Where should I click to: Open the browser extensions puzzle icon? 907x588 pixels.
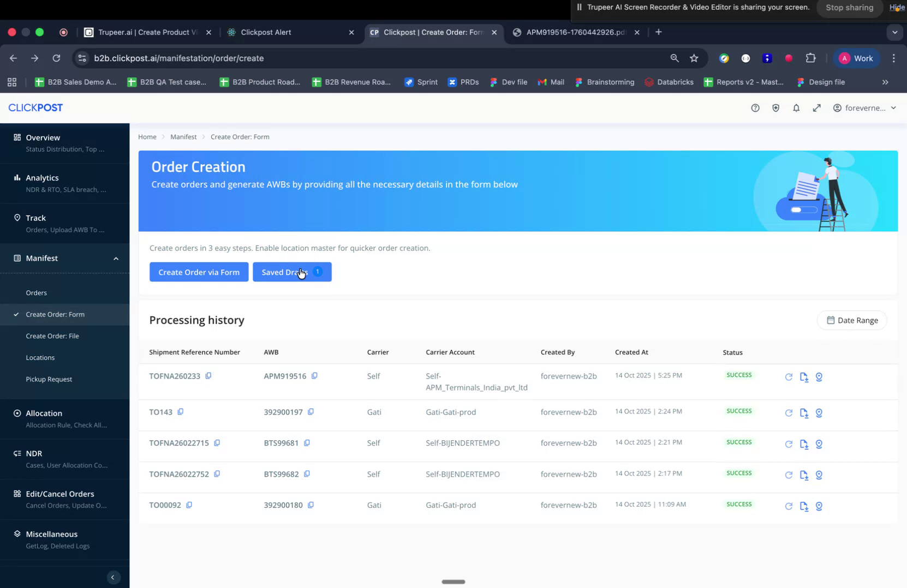pos(810,58)
